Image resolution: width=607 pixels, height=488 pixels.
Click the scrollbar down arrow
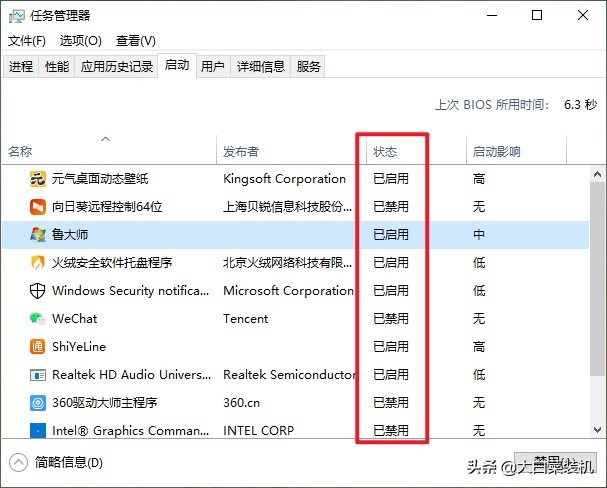click(597, 430)
